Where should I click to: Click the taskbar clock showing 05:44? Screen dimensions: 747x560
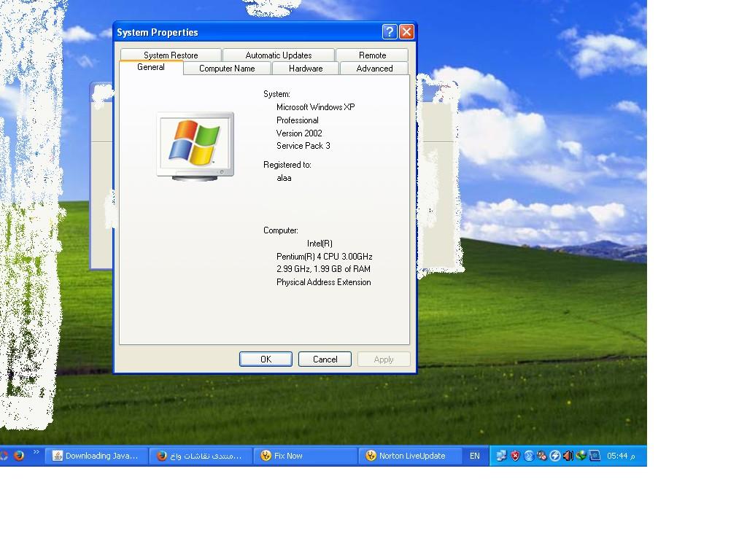[x=621, y=456]
